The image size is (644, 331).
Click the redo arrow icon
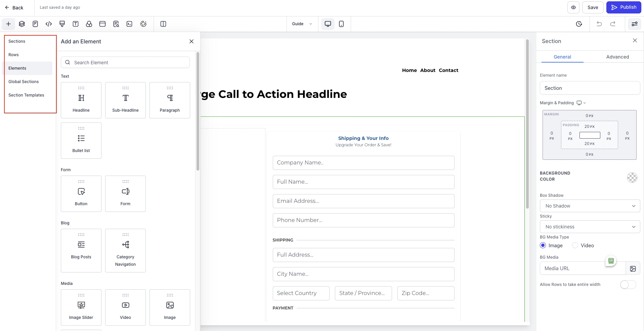pos(613,24)
